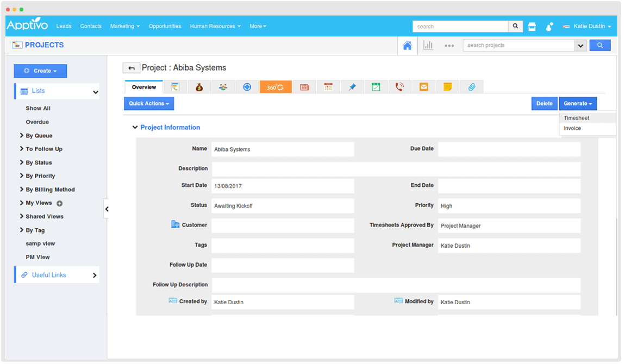Click the Show All link
Image resolution: width=625 pixels, height=364 pixels.
coord(38,109)
